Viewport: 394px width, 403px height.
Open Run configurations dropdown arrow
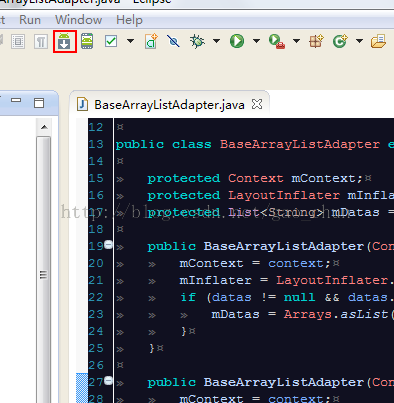256,41
